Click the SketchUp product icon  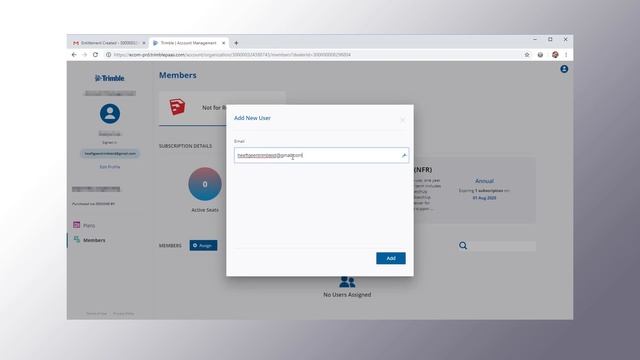tap(177, 107)
